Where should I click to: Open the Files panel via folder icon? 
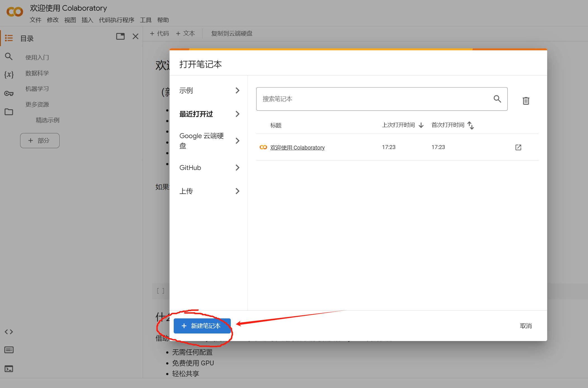pos(9,112)
